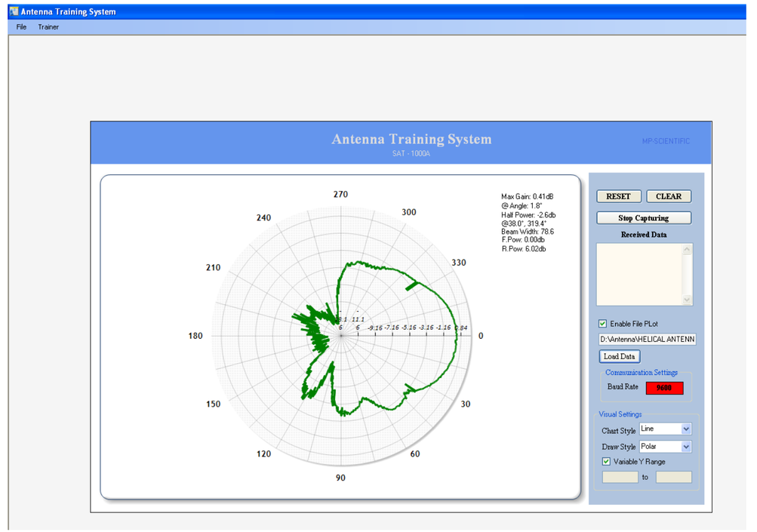Click the Antenna Training System title bar icon
The image size is (757, 532).
coord(14,11)
